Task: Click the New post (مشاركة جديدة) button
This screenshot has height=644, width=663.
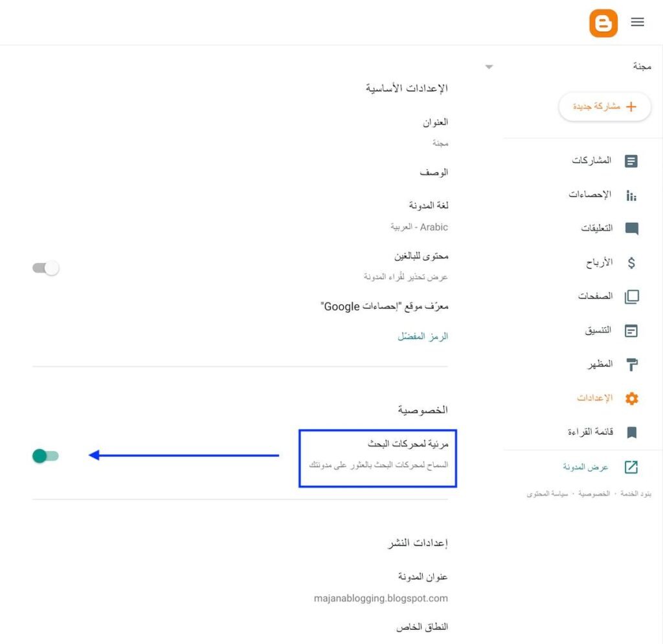Action: (x=605, y=106)
